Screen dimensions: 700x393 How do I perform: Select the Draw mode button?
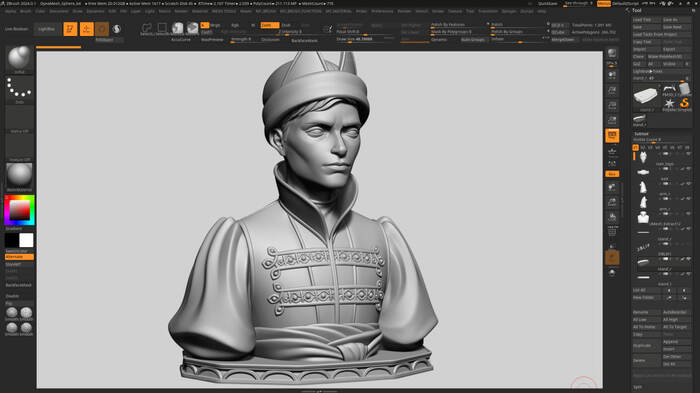click(x=86, y=29)
